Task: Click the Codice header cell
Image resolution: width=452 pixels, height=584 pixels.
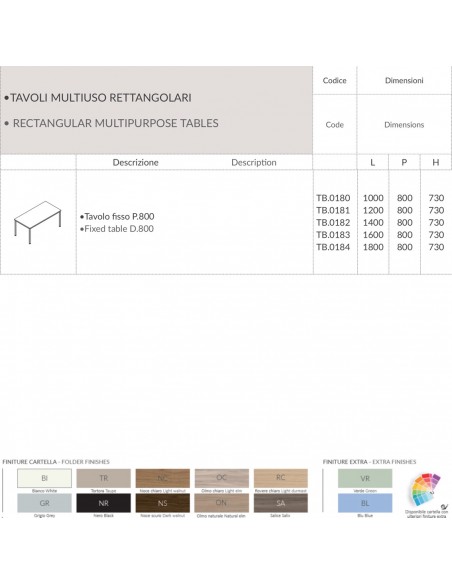Action: coord(334,80)
